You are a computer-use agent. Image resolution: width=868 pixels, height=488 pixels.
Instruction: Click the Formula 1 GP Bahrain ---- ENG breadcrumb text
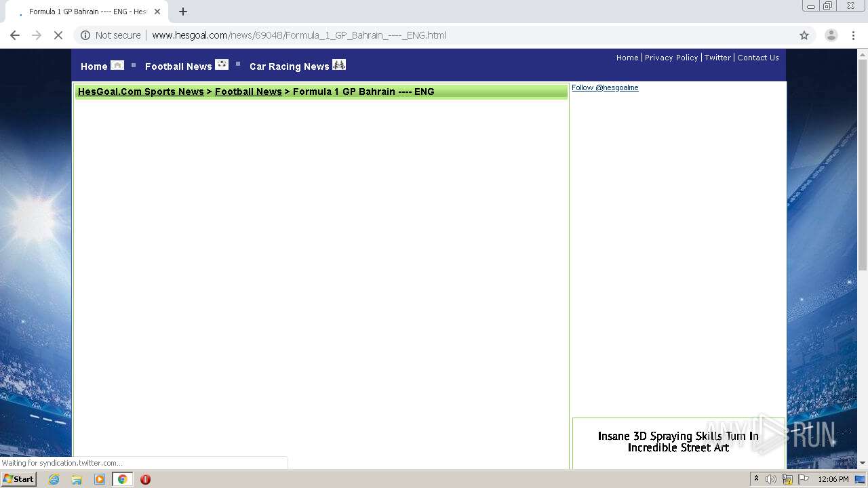tap(363, 91)
